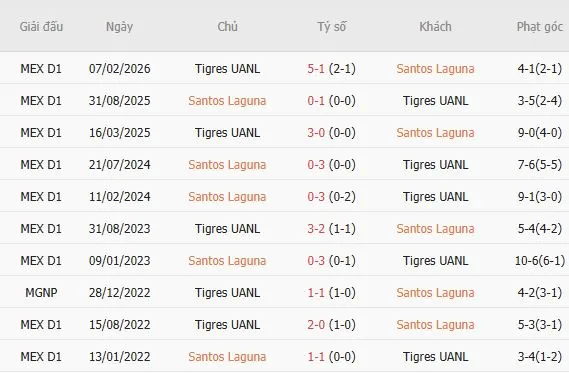Click the Tỷ số column header
Image resolution: width=569 pixels, height=373 pixels.
coord(332,27)
